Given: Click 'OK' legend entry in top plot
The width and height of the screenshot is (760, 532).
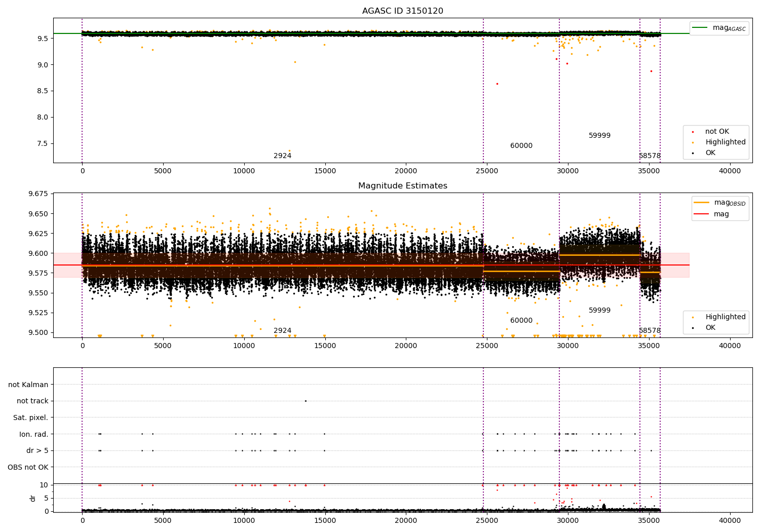Looking at the screenshot, I should click(x=710, y=153).
